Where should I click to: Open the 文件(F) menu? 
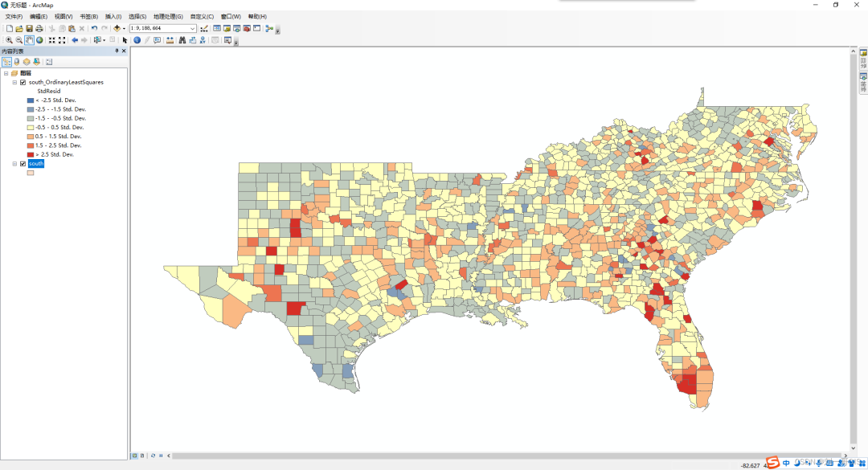point(14,17)
